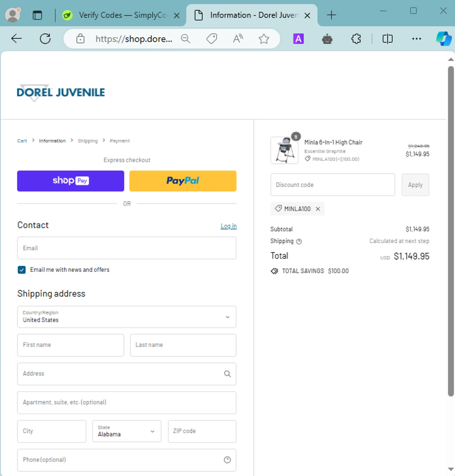
Task: Click the Express checkout heading
Action: (x=127, y=160)
